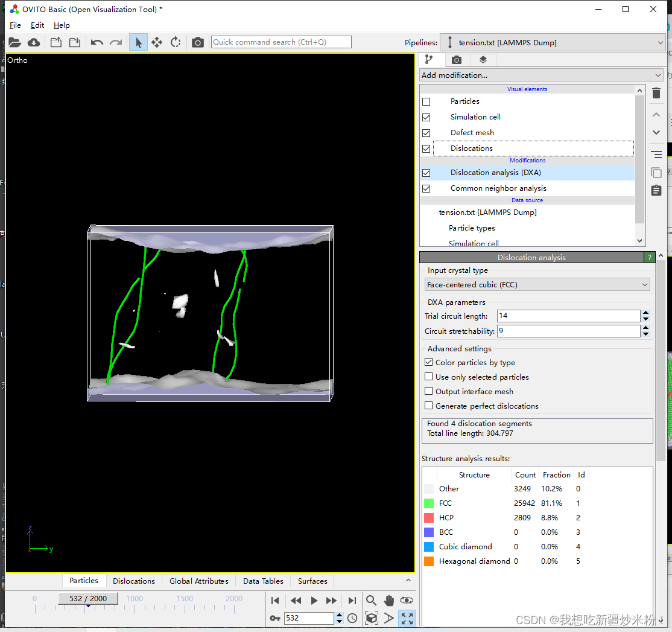
Task: Enable Generate perfect dislocations option
Action: coord(428,406)
